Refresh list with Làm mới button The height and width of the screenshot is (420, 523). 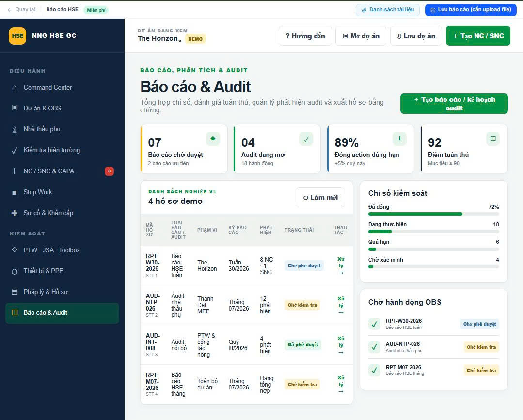pos(320,197)
